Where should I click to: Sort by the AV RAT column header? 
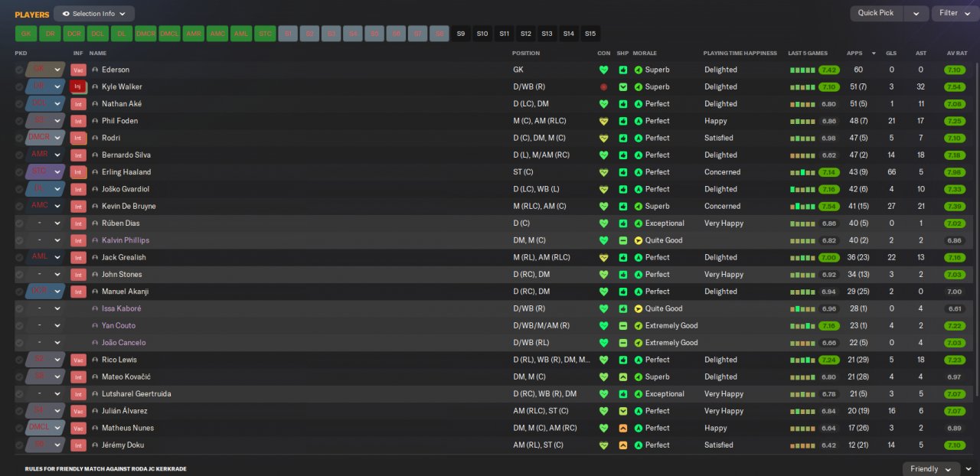coord(957,54)
